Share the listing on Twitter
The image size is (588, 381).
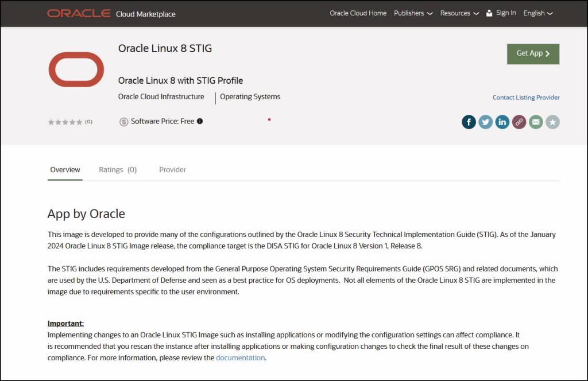tap(485, 122)
